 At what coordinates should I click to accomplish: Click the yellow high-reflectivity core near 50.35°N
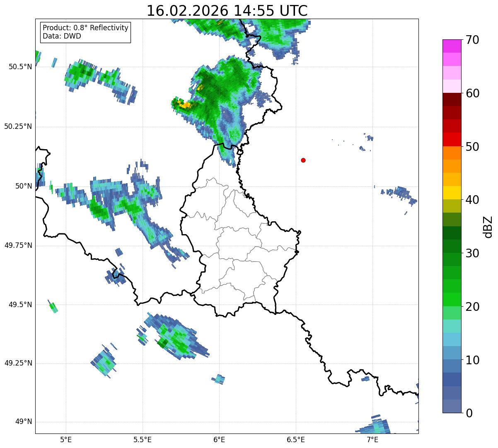[x=185, y=105]
